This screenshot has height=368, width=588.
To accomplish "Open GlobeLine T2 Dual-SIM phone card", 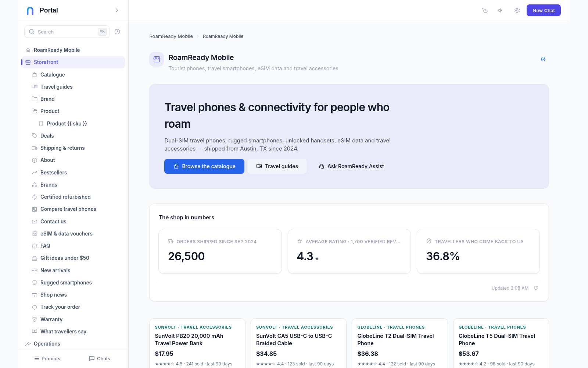I will click(x=400, y=343).
